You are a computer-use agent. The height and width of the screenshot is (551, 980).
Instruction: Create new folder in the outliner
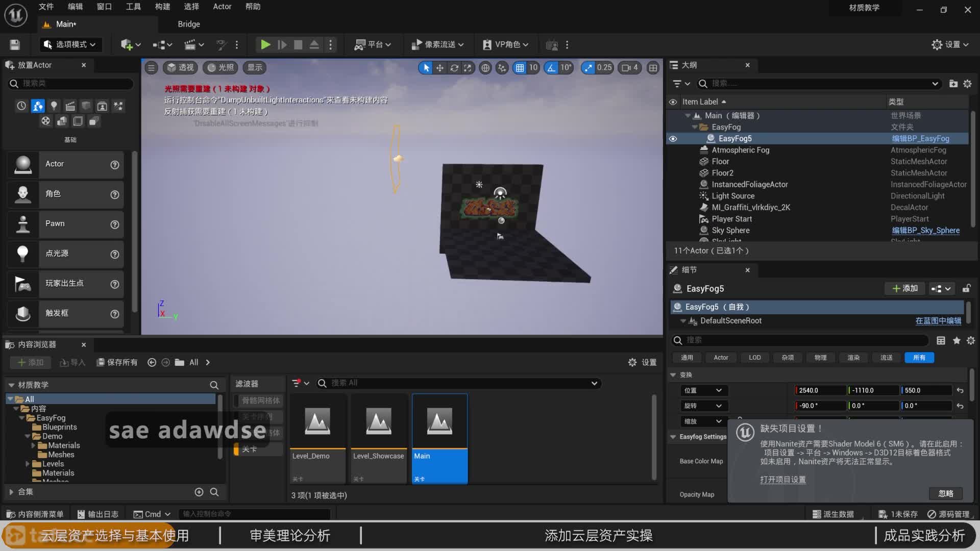(953, 84)
